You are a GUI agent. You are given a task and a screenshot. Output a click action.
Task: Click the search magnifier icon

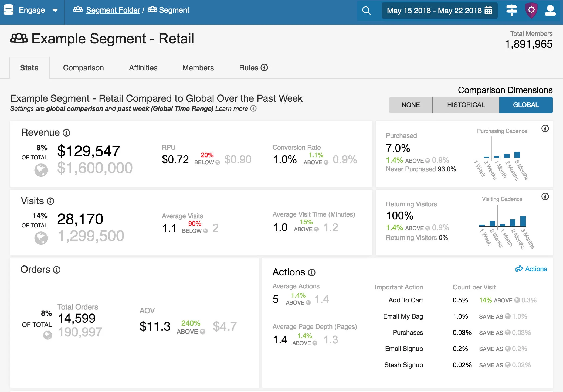coord(366,11)
